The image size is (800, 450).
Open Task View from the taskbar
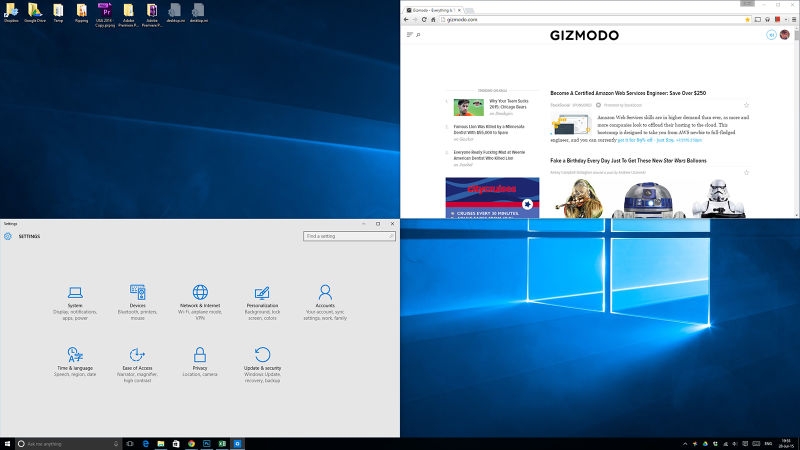pos(130,444)
